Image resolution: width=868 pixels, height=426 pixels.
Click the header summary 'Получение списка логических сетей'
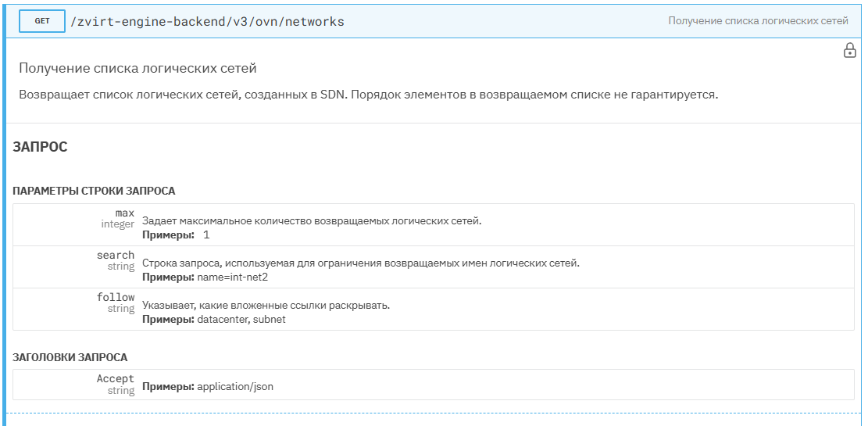click(758, 21)
